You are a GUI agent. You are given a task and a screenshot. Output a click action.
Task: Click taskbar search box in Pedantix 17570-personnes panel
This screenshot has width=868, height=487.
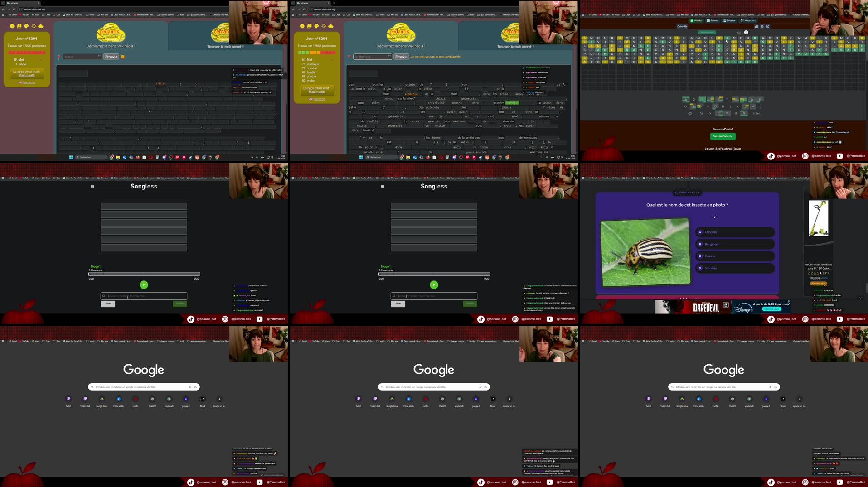[91, 157]
